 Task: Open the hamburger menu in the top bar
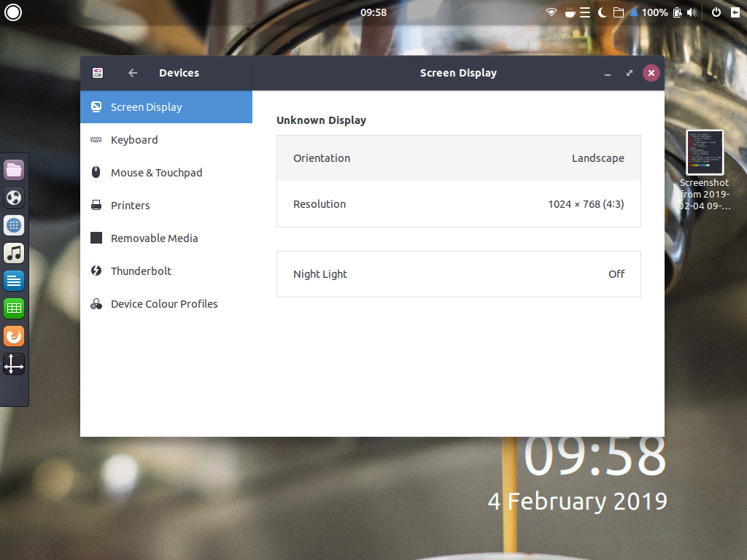pyautogui.click(x=584, y=12)
